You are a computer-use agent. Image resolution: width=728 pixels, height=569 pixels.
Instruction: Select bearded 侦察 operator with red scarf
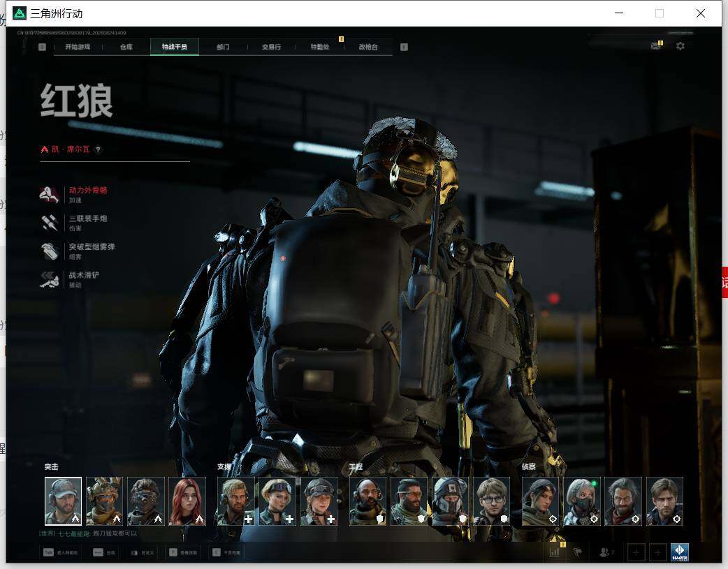pos(623,501)
